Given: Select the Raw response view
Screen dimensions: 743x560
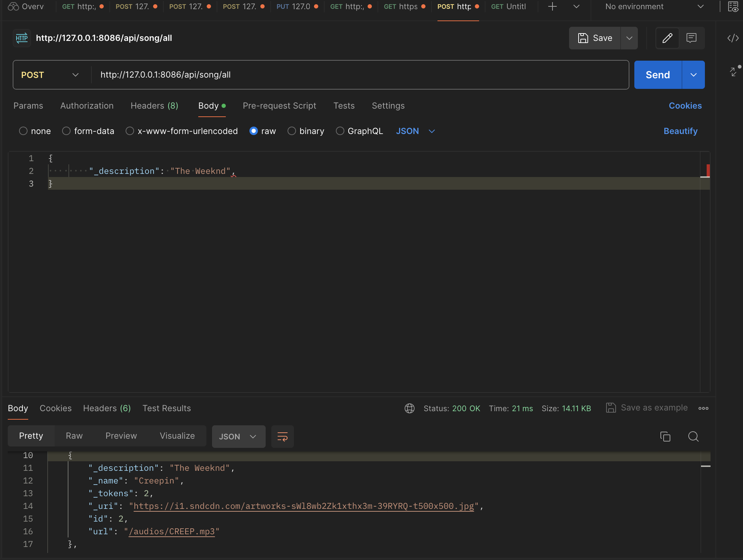Looking at the screenshot, I should (74, 436).
